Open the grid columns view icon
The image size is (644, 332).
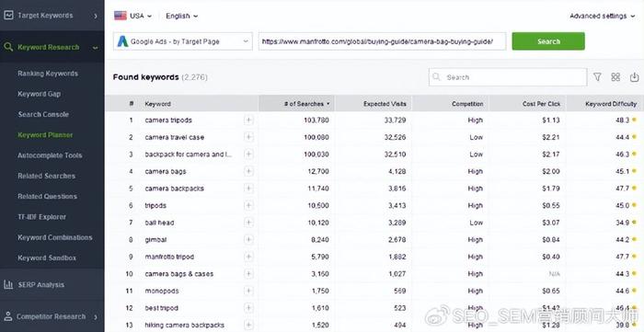(615, 77)
